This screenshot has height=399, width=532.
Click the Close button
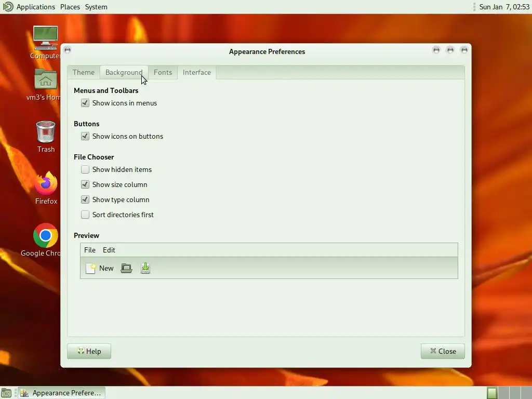tap(443, 351)
